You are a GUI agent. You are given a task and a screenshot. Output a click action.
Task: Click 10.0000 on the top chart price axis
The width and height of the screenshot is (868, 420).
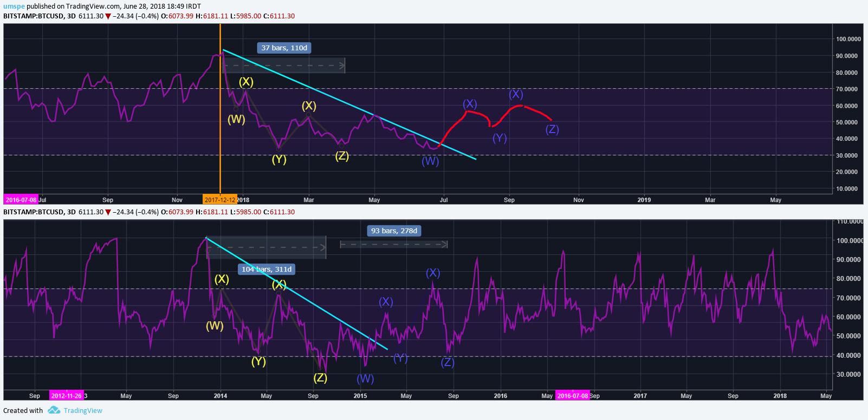tap(847, 189)
